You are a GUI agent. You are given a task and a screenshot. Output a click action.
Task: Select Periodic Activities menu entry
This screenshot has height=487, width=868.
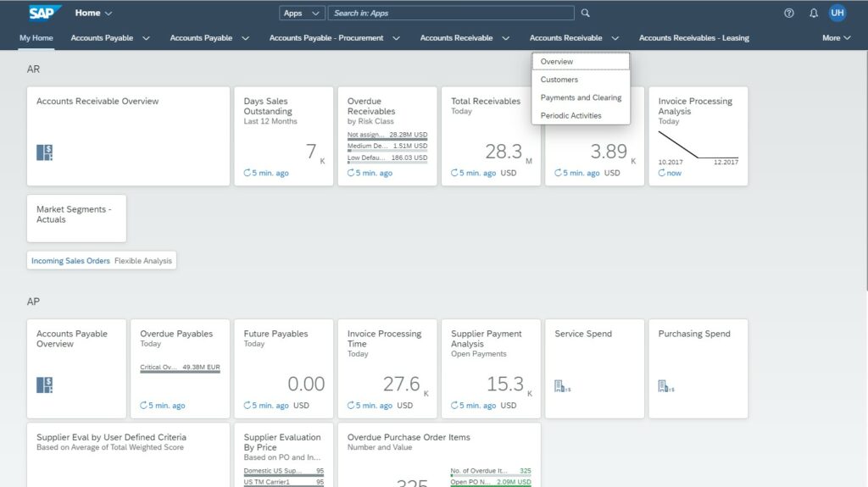(x=570, y=115)
